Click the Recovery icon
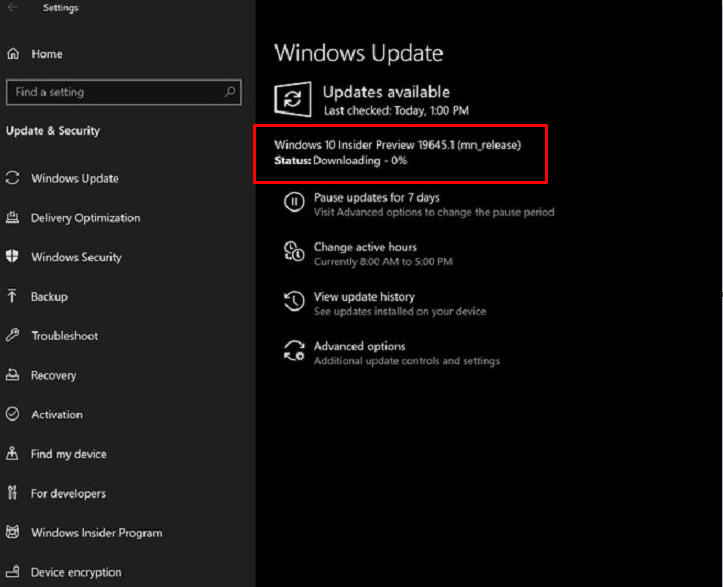The height and width of the screenshot is (587, 723). [x=12, y=375]
